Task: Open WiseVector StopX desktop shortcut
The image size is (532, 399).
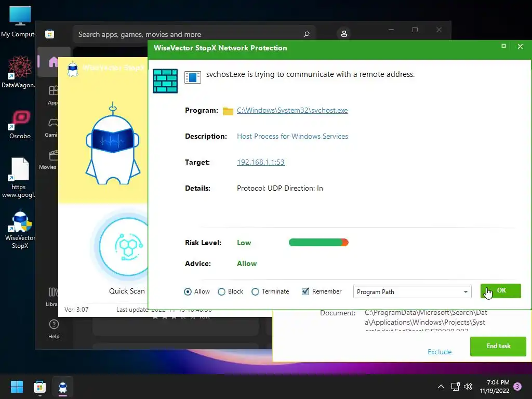Action: tap(20, 230)
